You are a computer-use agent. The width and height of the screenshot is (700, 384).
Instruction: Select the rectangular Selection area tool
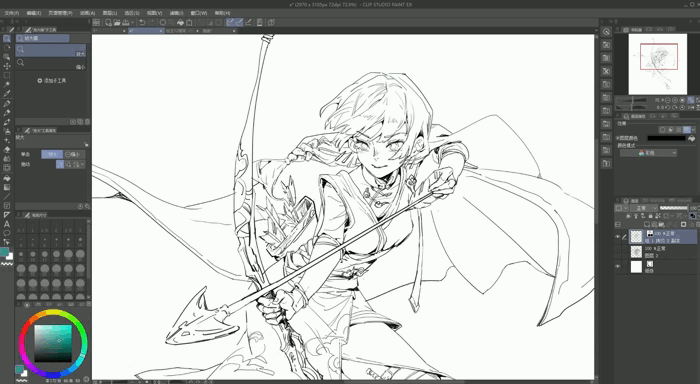tap(7, 75)
